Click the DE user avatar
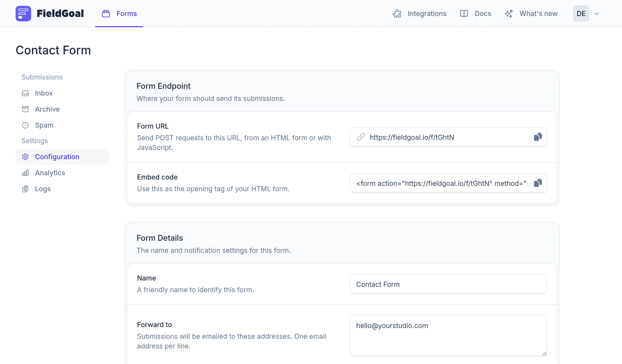The image size is (622, 364). click(x=581, y=14)
